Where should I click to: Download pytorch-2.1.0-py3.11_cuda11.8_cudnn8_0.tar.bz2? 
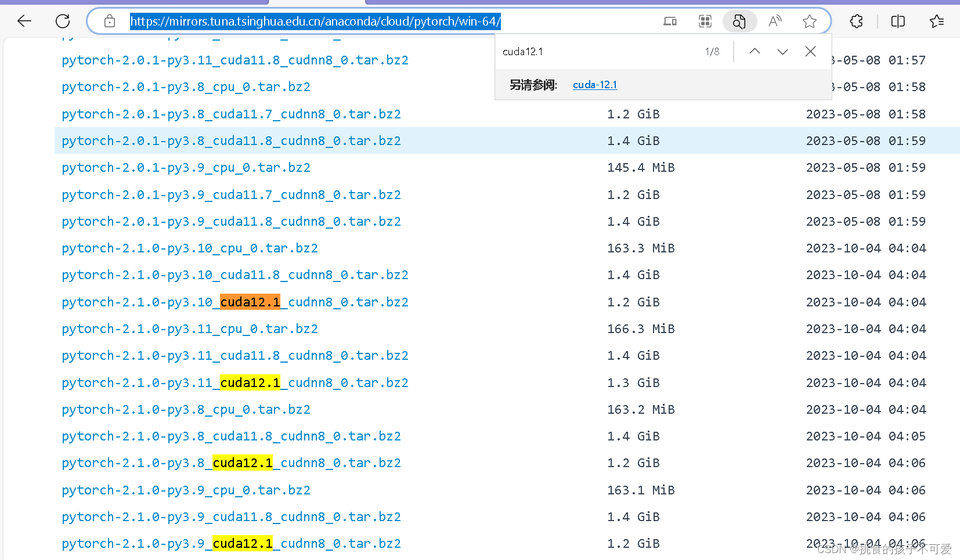pos(235,356)
